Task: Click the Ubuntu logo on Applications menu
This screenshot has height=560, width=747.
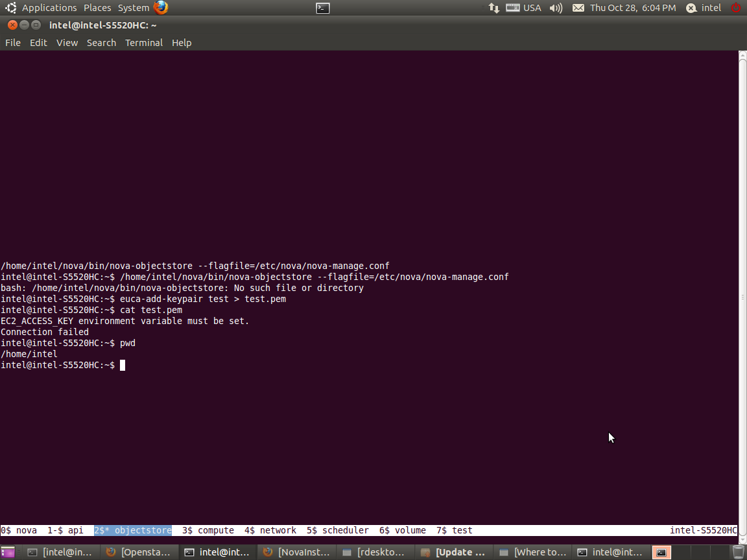Action: (x=11, y=8)
